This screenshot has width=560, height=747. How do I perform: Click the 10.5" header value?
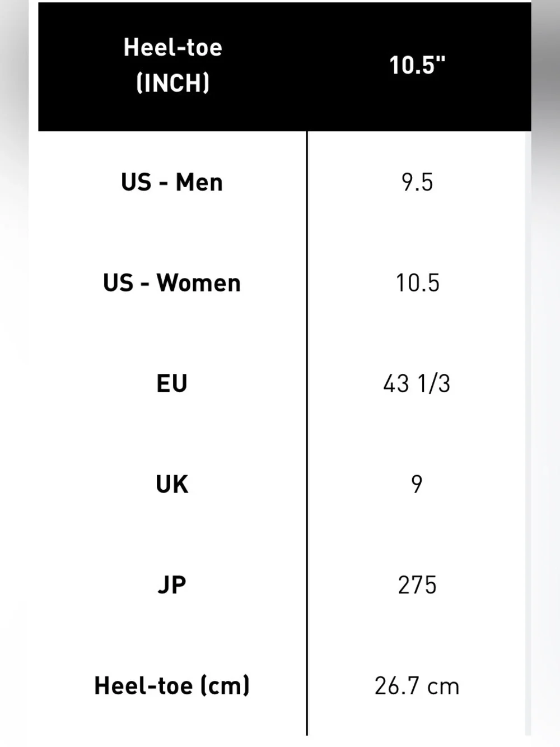point(417,65)
